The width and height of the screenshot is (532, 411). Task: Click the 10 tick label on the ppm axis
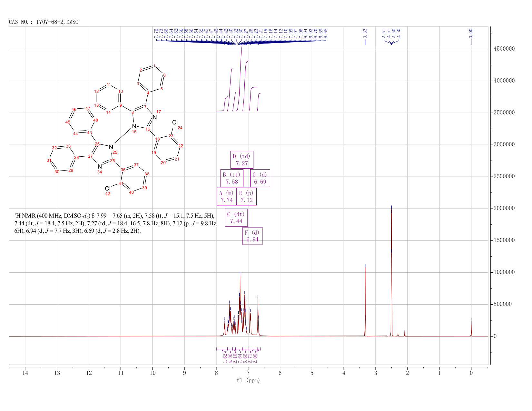coord(153,373)
